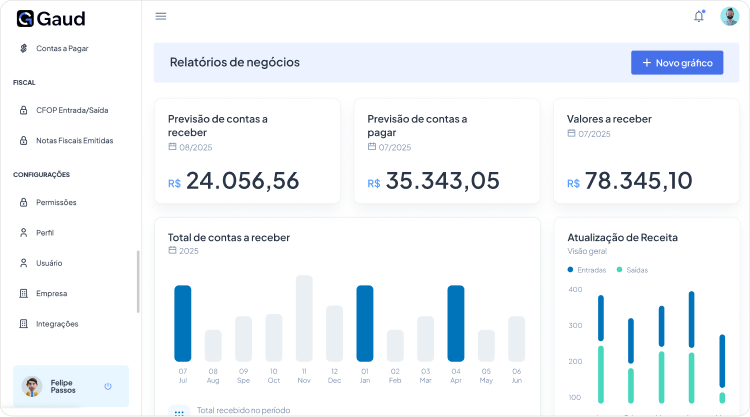Go to Notas Fiscais Emitidas

tap(74, 141)
